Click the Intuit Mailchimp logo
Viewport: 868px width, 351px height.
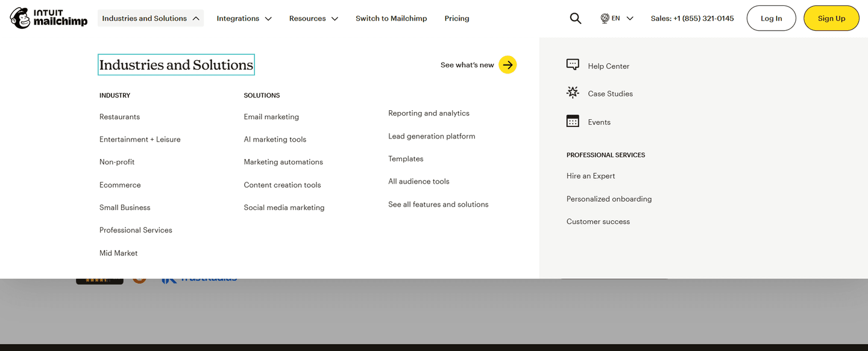[x=49, y=18]
